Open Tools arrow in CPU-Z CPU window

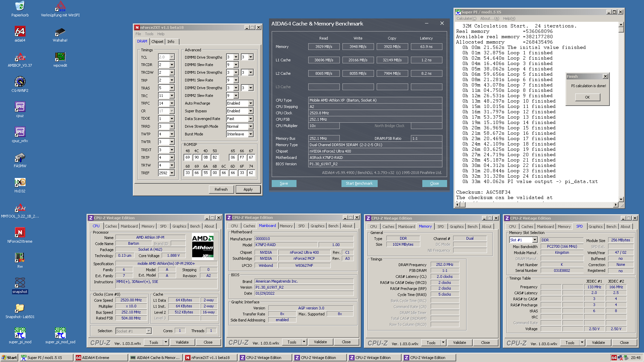165,342
